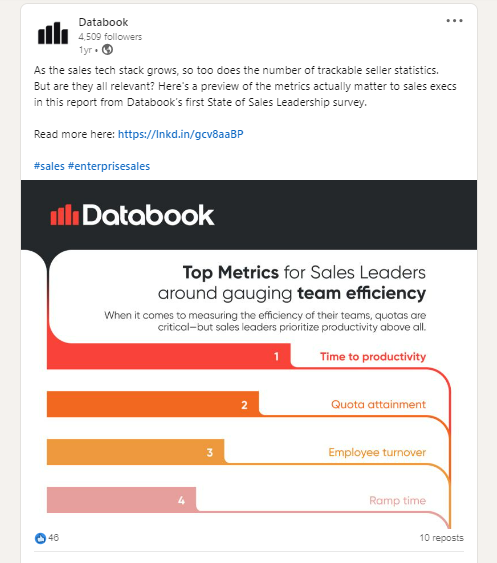This screenshot has height=563, width=497.
Task: Click the orange number 2 bar
Action: pyautogui.click(x=153, y=404)
